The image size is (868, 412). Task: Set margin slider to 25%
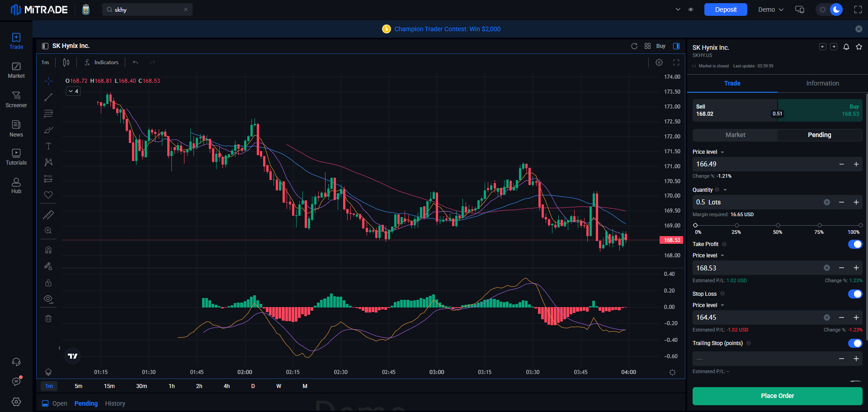736,225
